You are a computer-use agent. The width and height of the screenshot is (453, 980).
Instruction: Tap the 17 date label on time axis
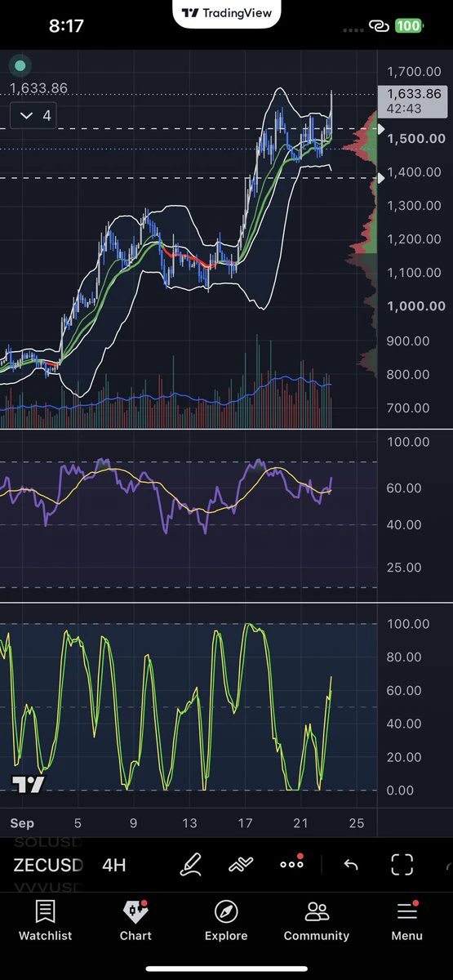(x=245, y=823)
